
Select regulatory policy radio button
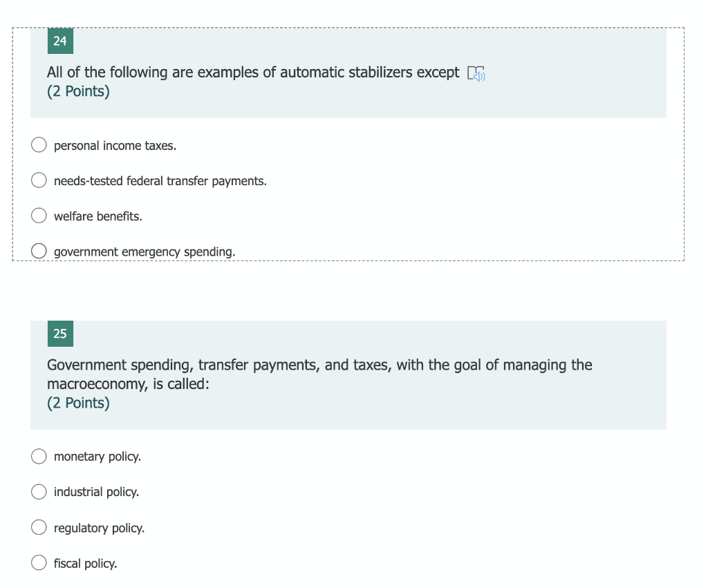point(39,527)
